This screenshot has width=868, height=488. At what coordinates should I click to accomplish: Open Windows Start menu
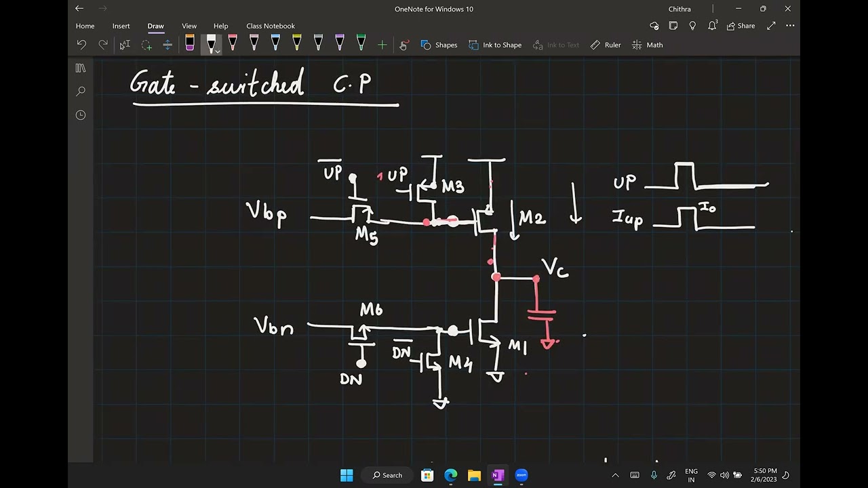tap(347, 475)
